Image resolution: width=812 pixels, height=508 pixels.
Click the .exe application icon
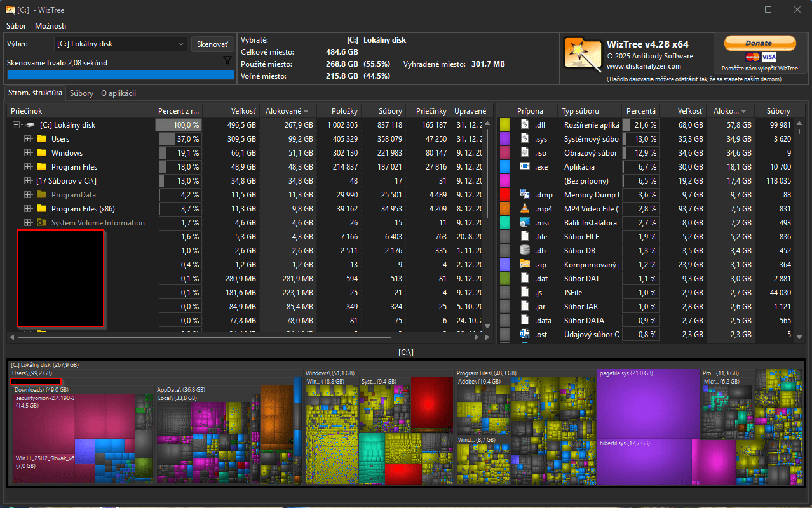pos(525,166)
